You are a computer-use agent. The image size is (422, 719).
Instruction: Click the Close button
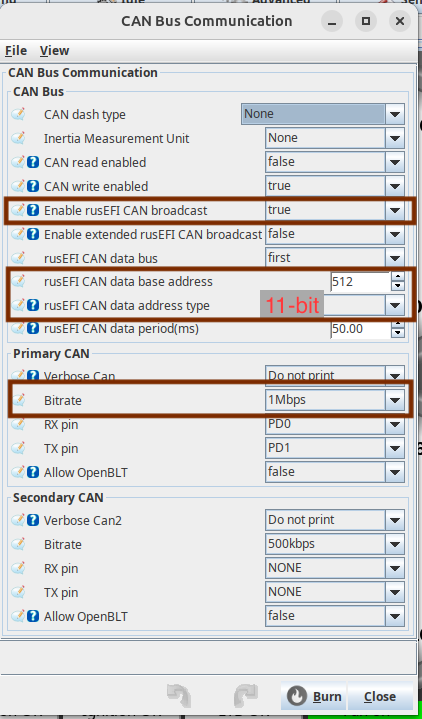[x=379, y=697]
